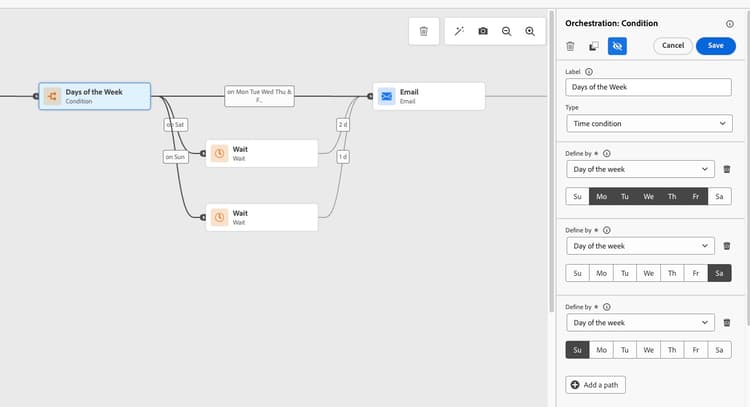Select the Email node on canvas

tap(428, 96)
